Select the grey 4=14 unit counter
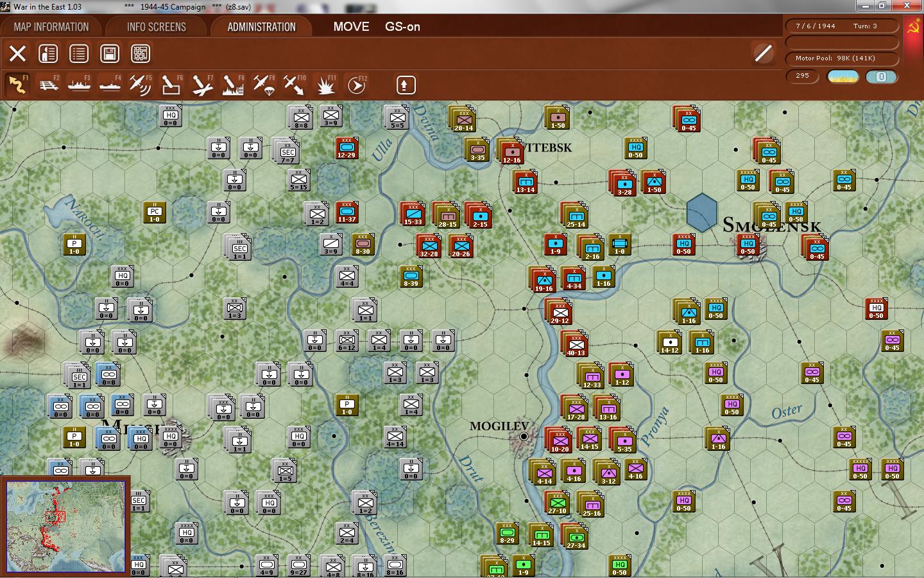The image size is (924, 578). (x=395, y=437)
